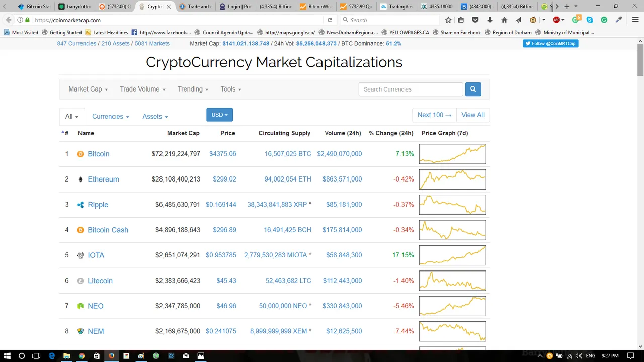The image size is (644, 362).
Task: Go back to the previous page
Action: 9,20
